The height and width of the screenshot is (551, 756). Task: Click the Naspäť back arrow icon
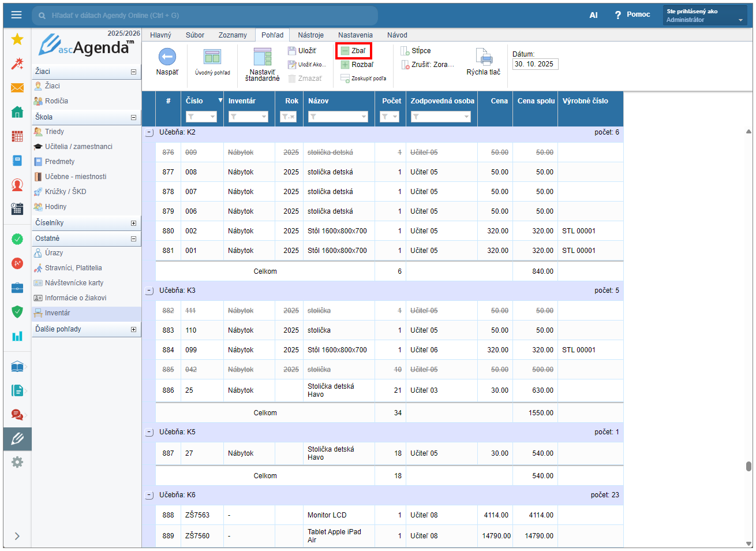167,57
